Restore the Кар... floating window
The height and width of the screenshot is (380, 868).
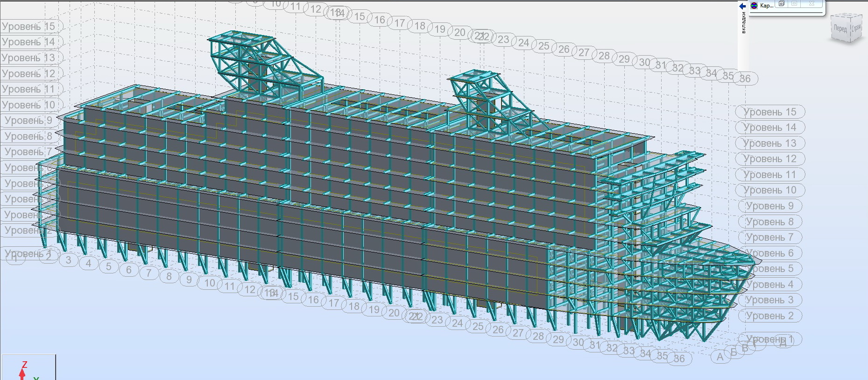[781, 4]
